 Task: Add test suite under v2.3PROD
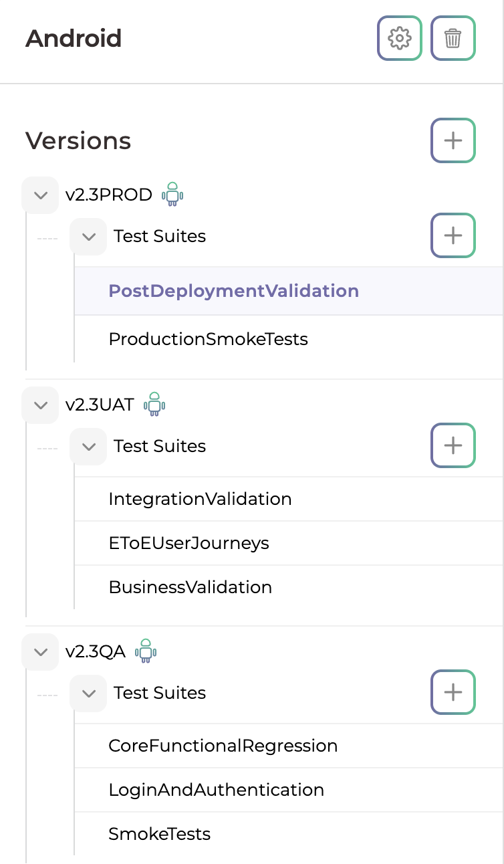pyautogui.click(x=453, y=235)
